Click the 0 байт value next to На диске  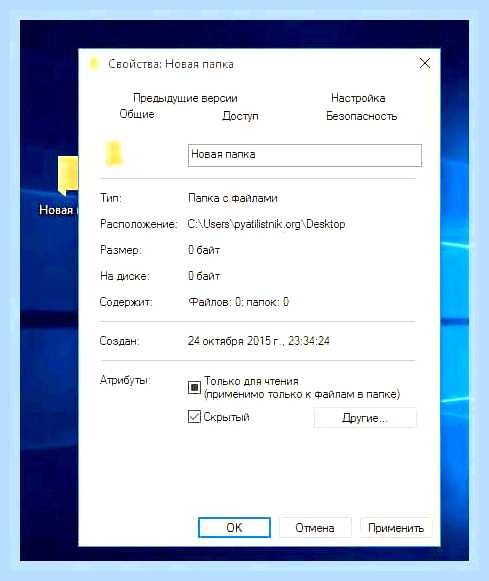(204, 276)
